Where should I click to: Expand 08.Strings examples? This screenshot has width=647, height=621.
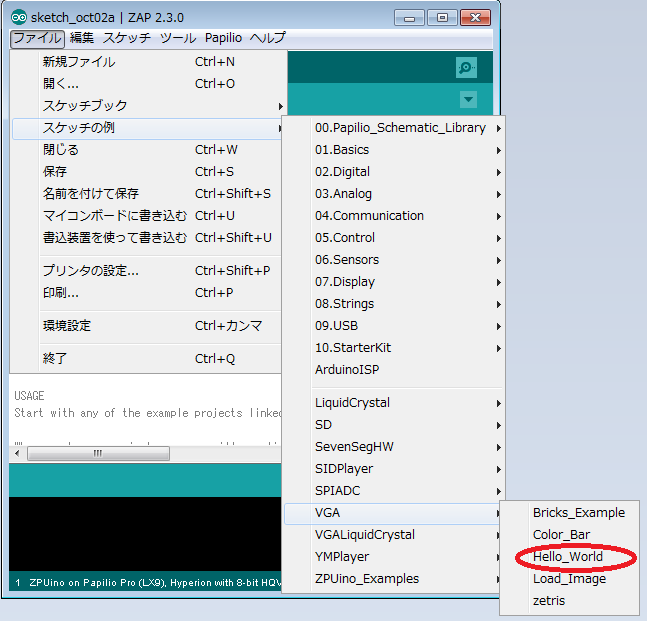[394, 304]
